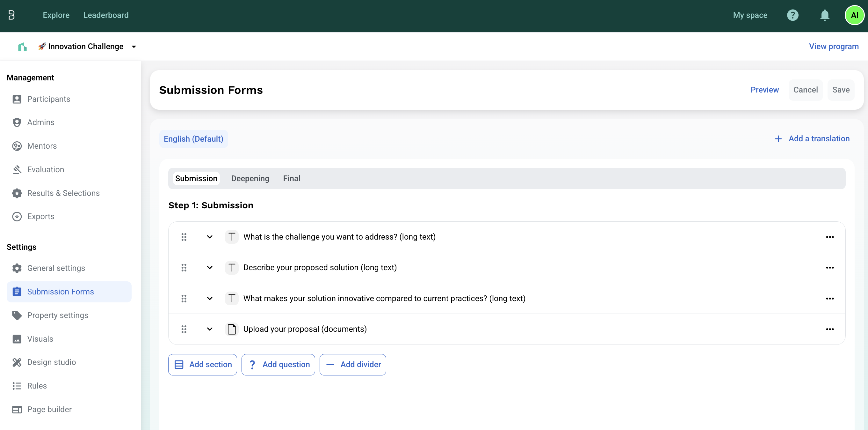Switch to the Submission step tab

coord(196,178)
